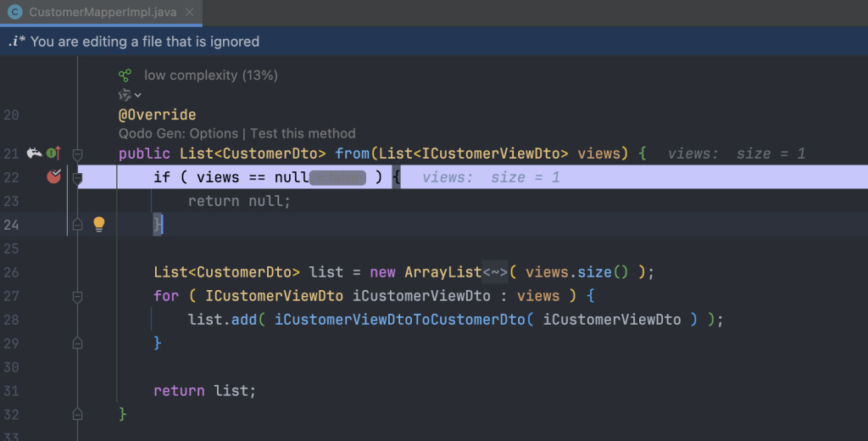Click the implements method gutter marker on line 21
Screen dimensions: 868x441
[x=53, y=153]
